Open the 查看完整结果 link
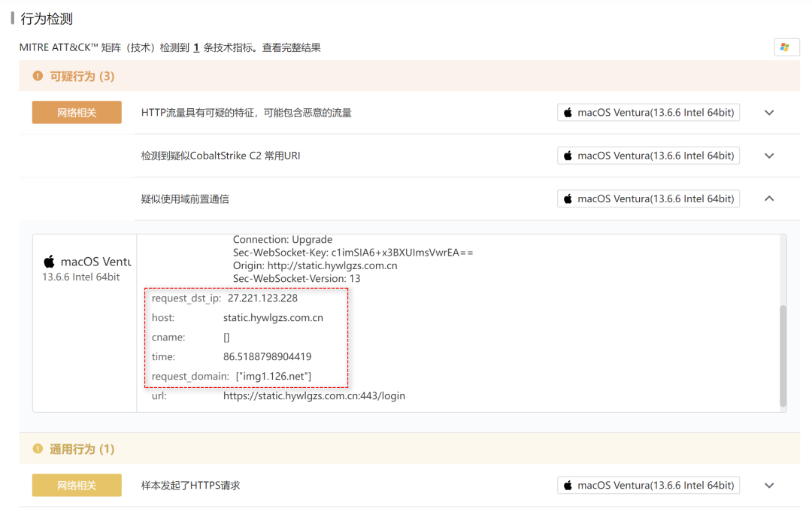Viewport: 812px width, 521px height. (292, 47)
